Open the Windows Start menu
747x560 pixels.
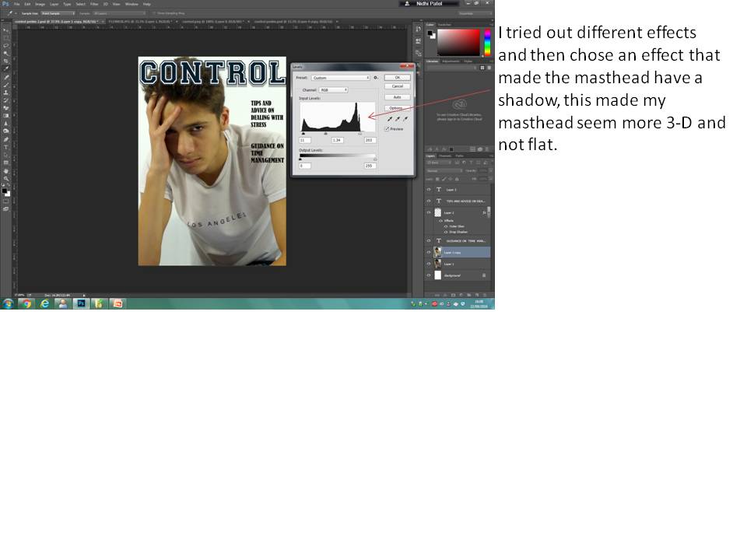coord(8,303)
